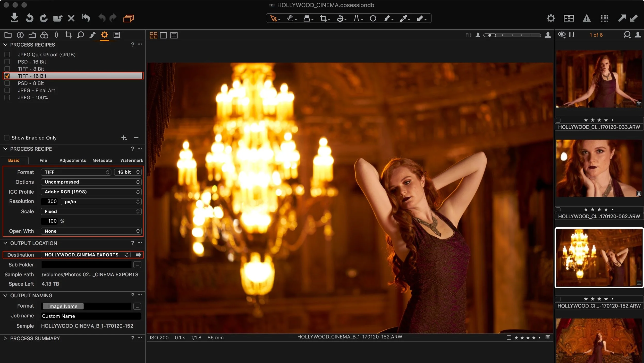Open the Capture info tool tab

point(20,35)
